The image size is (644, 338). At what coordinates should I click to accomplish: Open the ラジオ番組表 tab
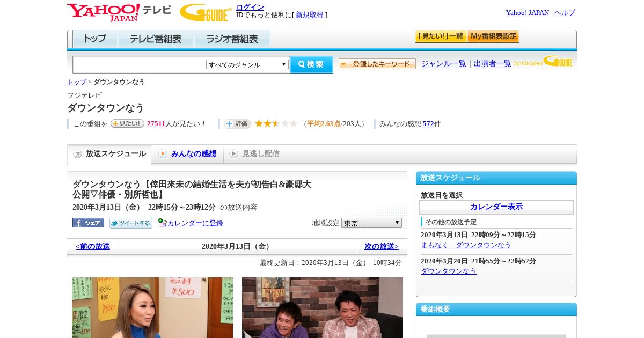232,39
